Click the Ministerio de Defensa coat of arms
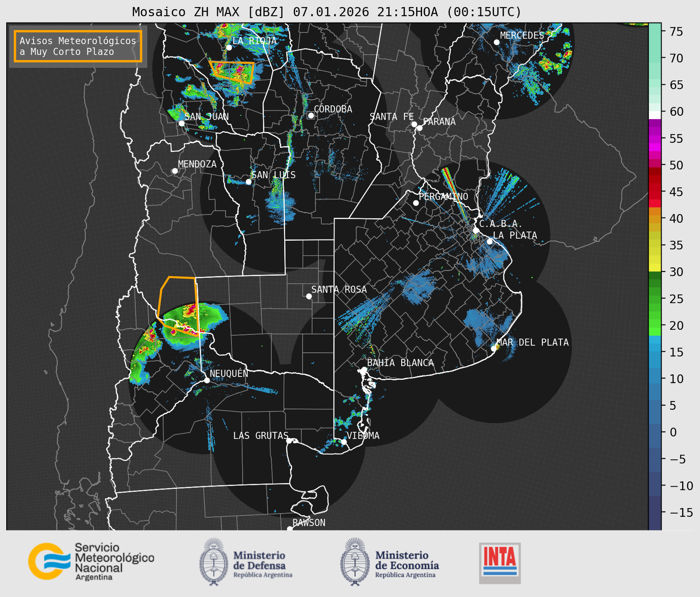The image size is (700, 597). (x=214, y=562)
